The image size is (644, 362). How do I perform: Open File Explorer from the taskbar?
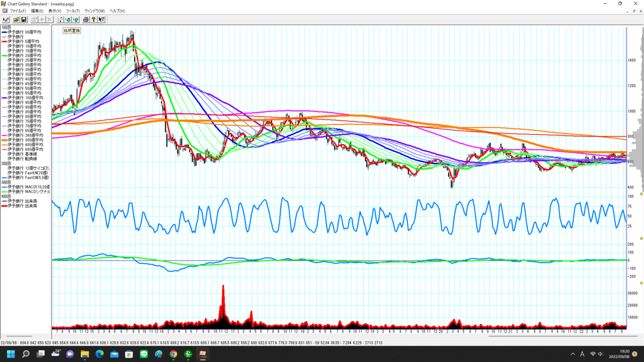pos(85,354)
